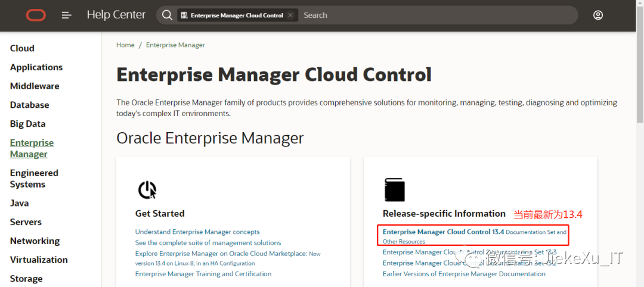Go to the Home breadcrumb link
This screenshot has width=644, height=287.
pyautogui.click(x=125, y=45)
